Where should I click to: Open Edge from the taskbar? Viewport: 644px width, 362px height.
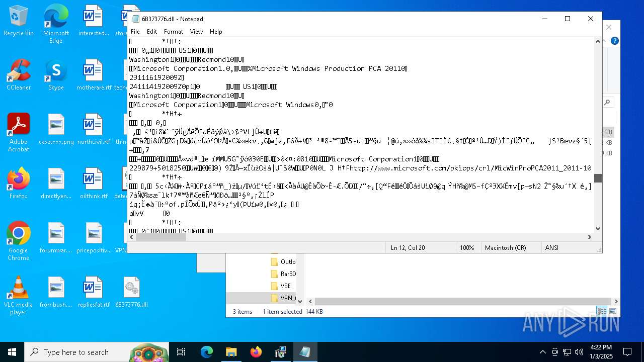tap(207, 352)
